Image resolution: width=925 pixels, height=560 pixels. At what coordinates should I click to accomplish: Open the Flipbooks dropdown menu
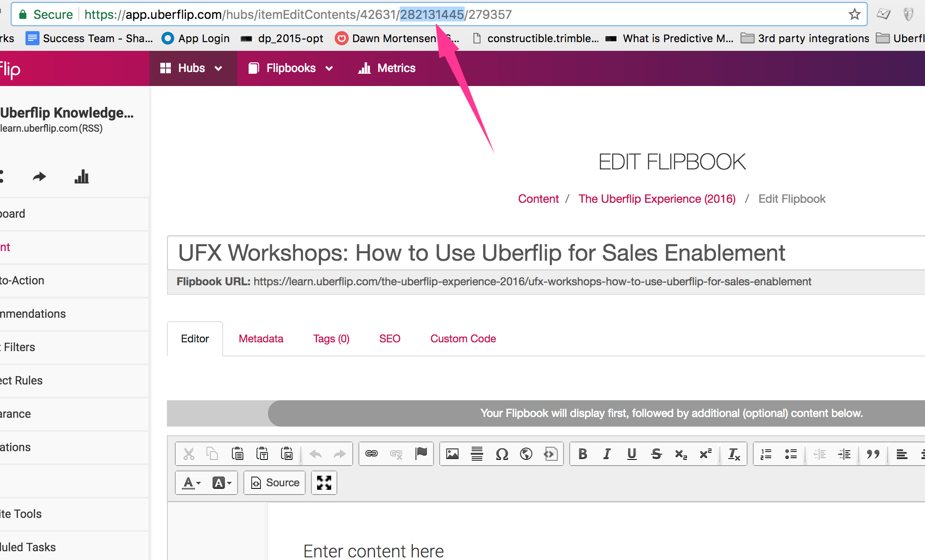(x=291, y=68)
